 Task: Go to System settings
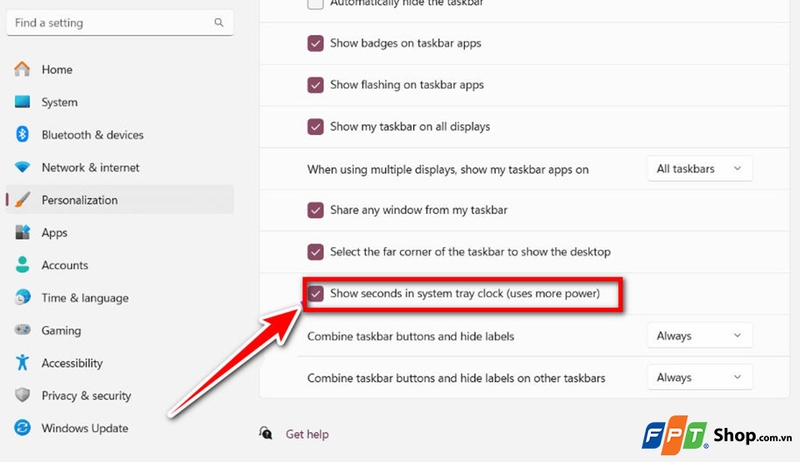pyautogui.click(x=119, y=101)
